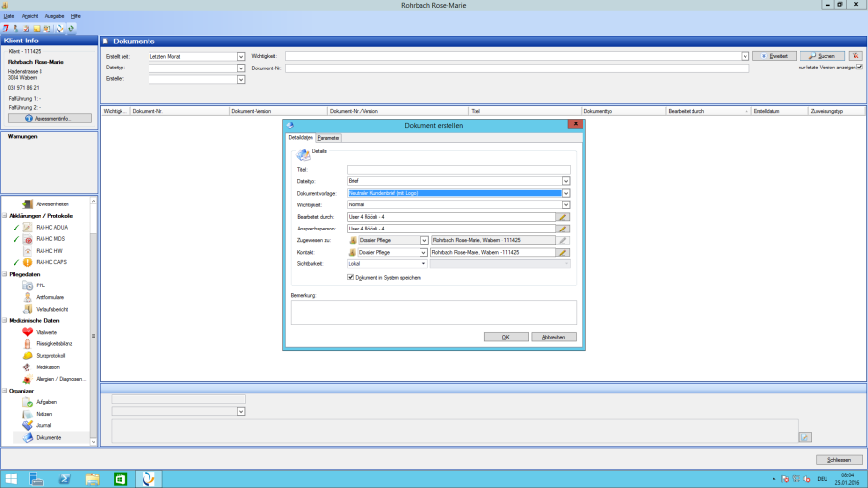Open the Dokumentvorlage dropdown list

[x=566, y=193]
